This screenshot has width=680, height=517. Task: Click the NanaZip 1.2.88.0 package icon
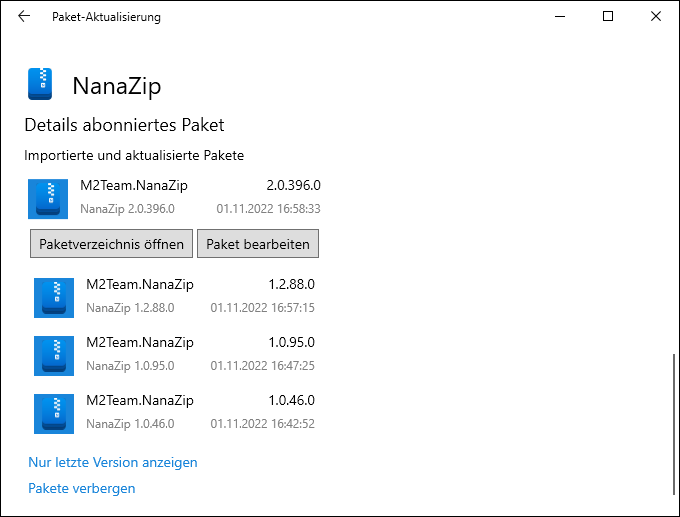pos(54,297)
